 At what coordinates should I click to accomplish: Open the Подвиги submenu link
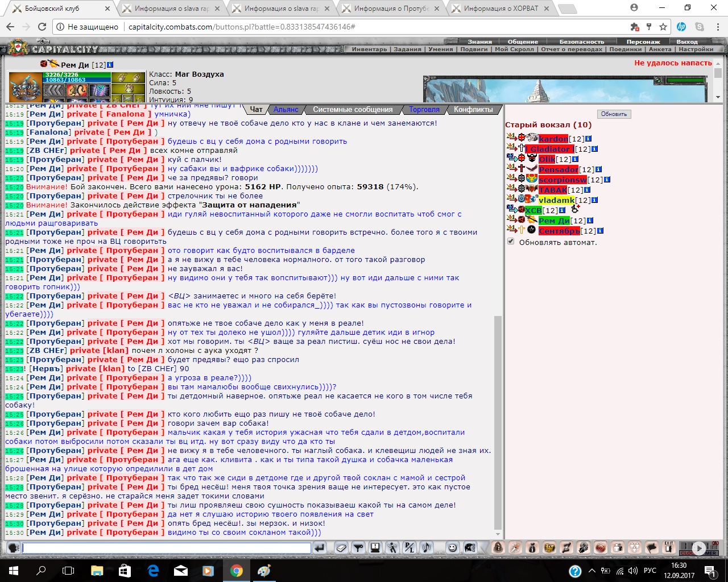point(474,49)
